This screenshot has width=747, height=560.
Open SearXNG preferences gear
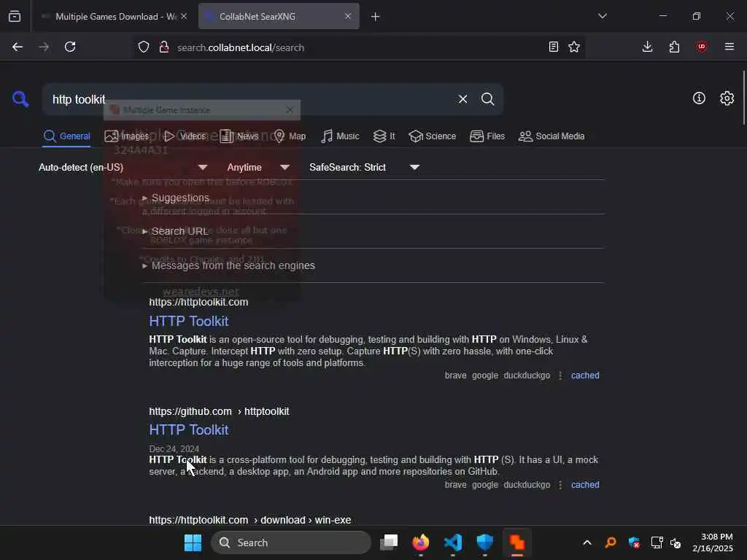tap(727, 98)
